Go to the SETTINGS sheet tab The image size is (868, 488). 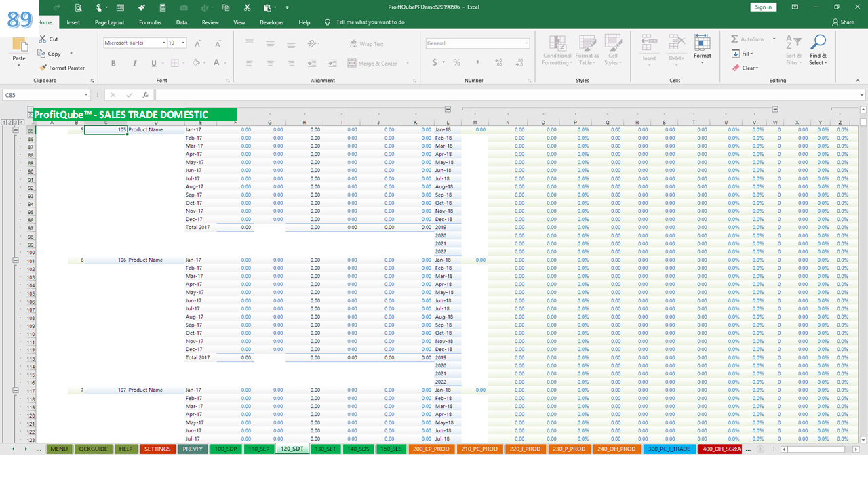pos(157,449)
